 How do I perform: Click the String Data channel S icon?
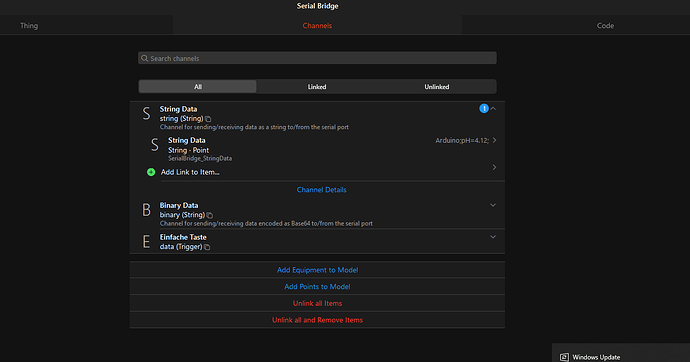tap(147, 113)
